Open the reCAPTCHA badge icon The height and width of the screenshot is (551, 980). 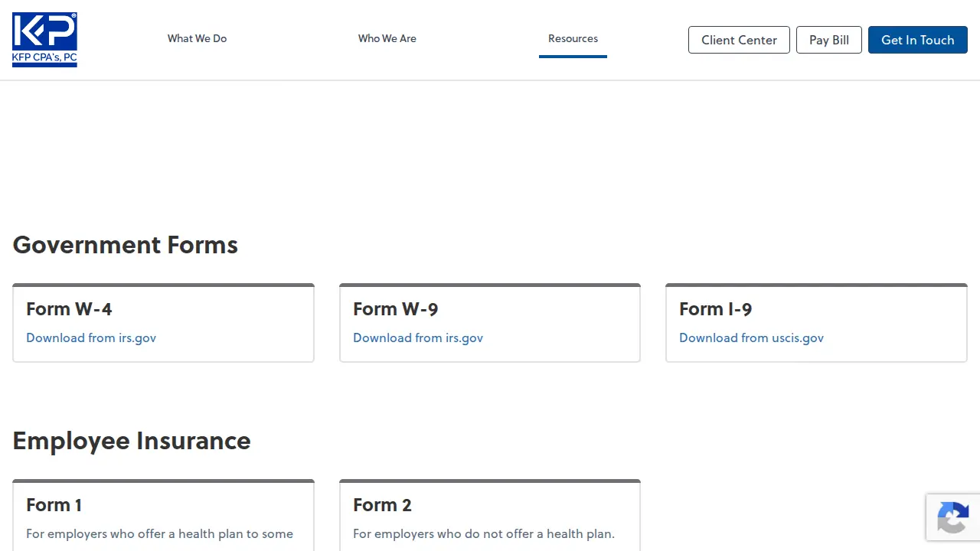[952, 517]
